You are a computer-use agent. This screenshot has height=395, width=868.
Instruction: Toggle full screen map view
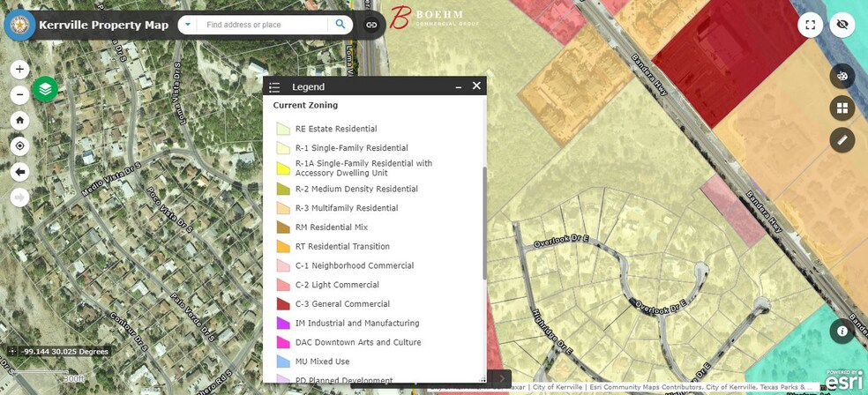(810, 25)
